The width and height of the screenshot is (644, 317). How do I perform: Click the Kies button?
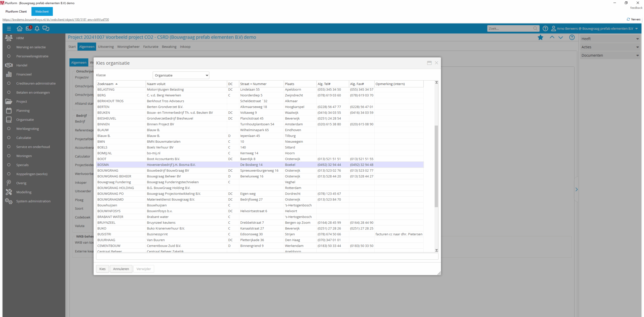(102, 269)
